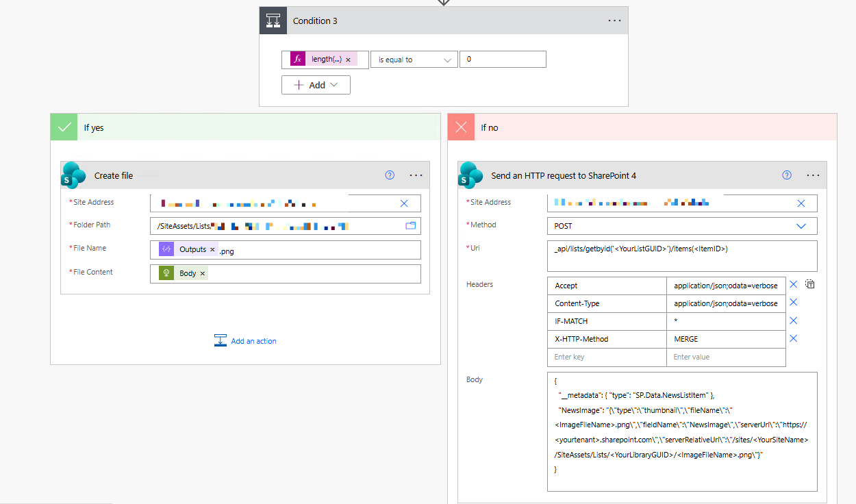Edit the IF-MATCH header key
This screenshot has height=504, width=856.
(x=607, y=321)
